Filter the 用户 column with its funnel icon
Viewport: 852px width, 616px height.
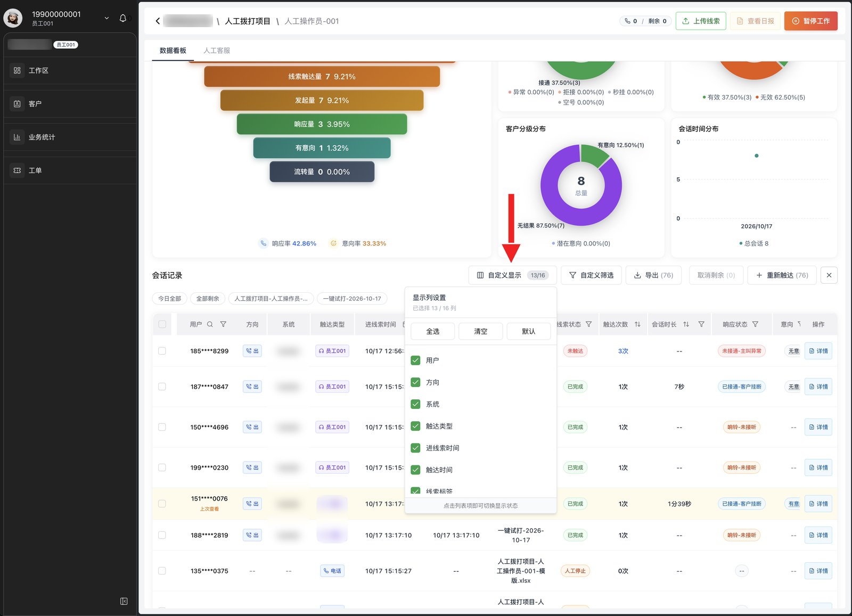223,324
